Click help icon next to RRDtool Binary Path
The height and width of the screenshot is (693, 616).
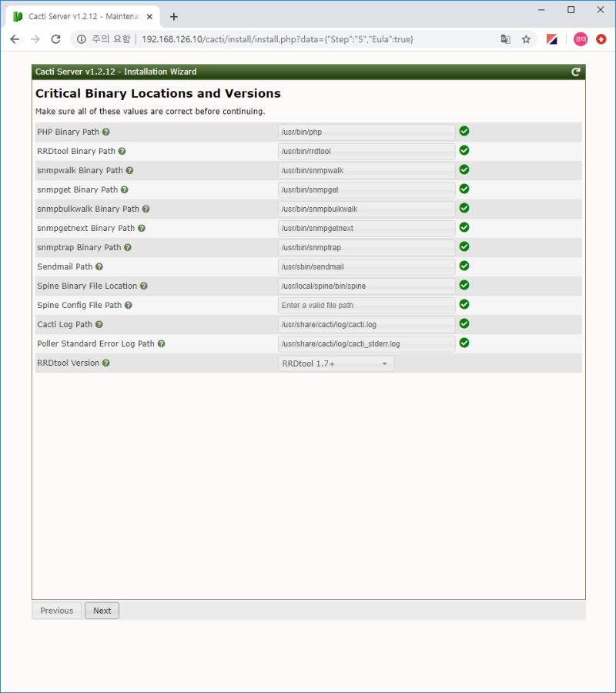tap(122, 152)
